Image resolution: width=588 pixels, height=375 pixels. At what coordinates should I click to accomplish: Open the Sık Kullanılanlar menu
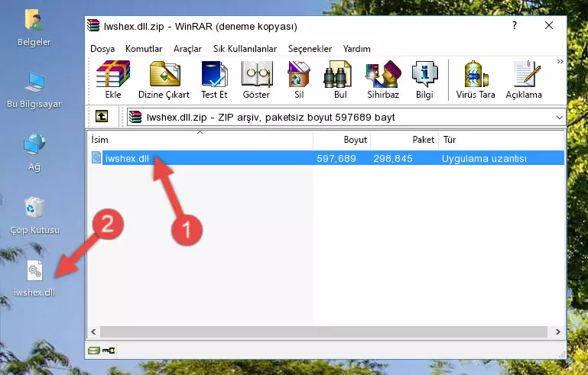click(x=245, y=49)
